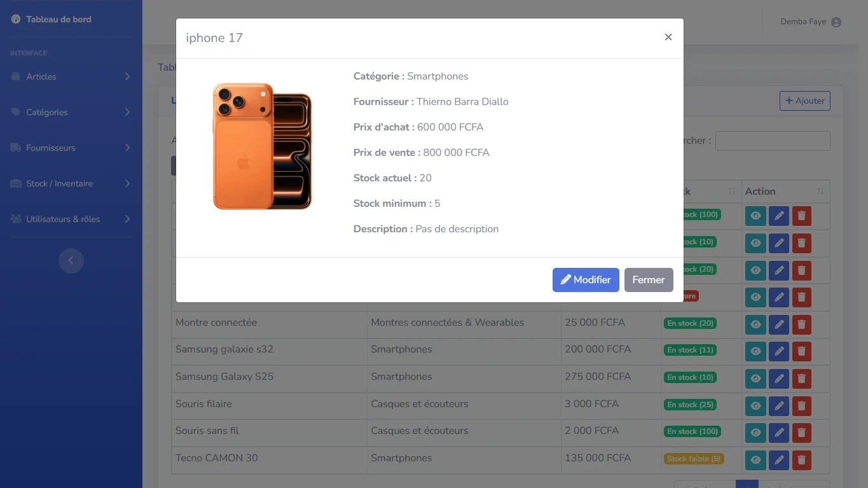Collapse the sidebar with the arrow toggle

pyautogui.click(x=71, y=260)
